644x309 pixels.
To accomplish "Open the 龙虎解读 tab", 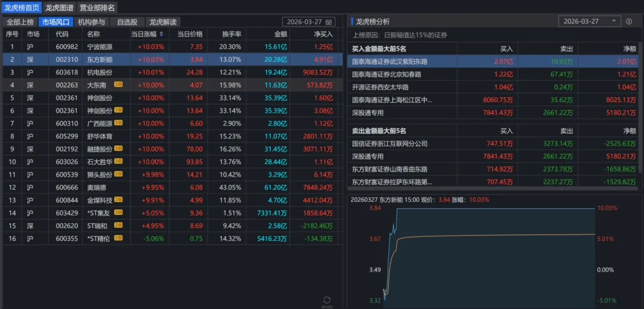I will [x=163, y=22].
